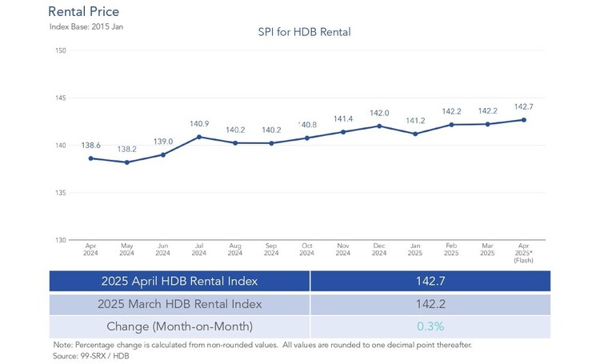Click the 145 y-axis label
Screen dimensions: 600x364
[61, 98]
